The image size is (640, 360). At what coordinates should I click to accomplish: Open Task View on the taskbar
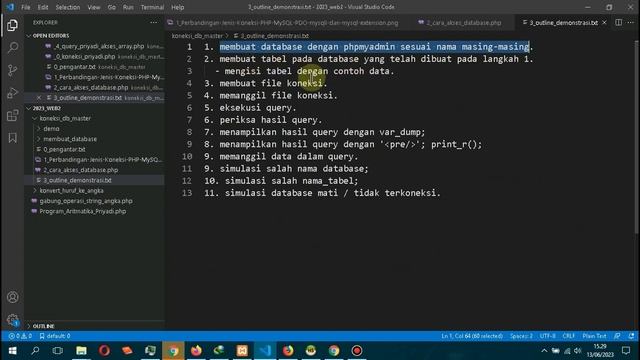click(58, 351)
